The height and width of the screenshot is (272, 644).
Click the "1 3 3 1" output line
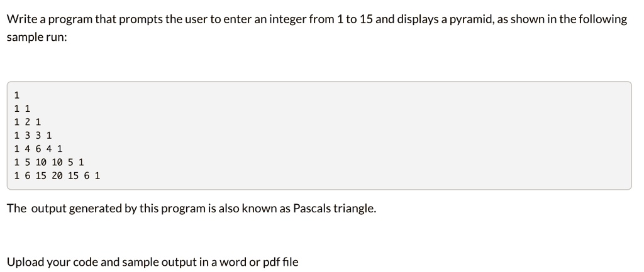click(x=33, y=136)
